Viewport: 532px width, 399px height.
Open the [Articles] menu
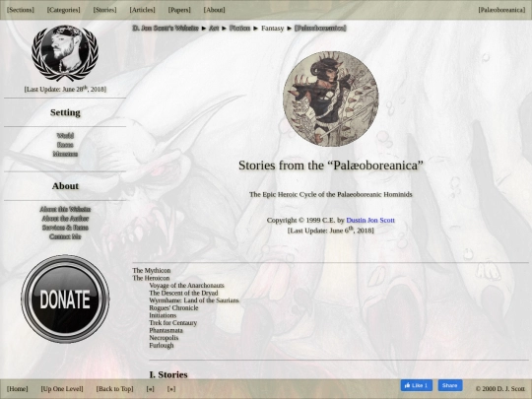point(142,10)
